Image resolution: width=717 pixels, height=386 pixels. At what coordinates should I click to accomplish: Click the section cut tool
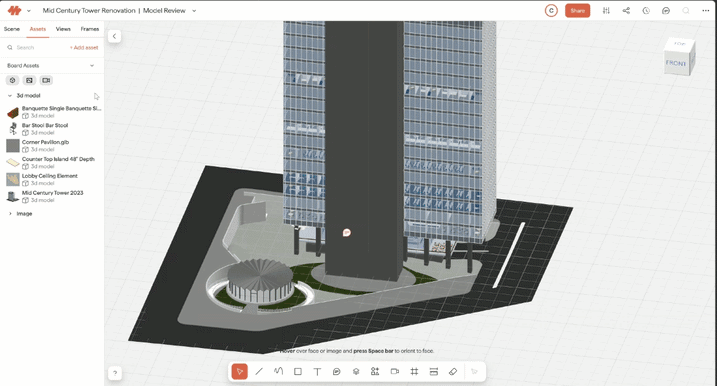tap(433, 371)
